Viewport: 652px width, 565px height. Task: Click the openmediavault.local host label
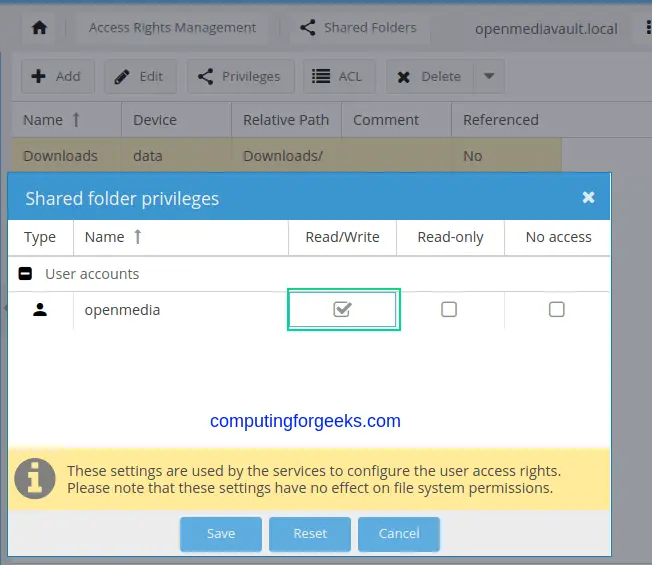point(546,29)
